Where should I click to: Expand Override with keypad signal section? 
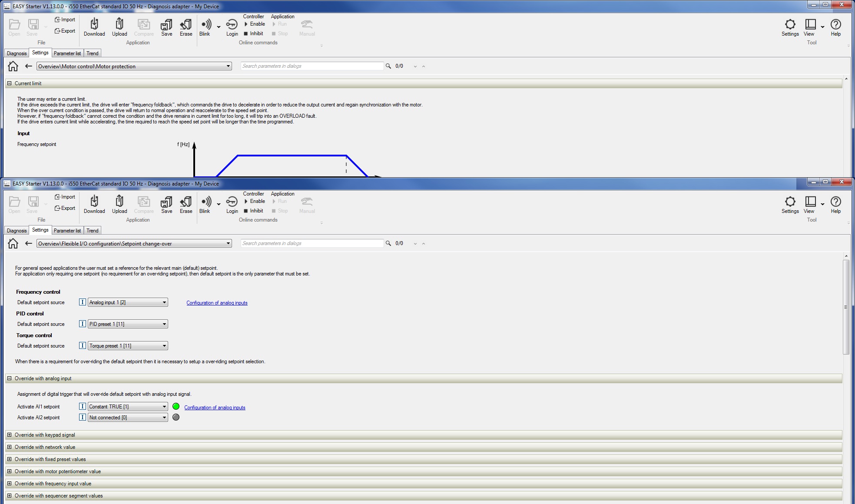9,435
